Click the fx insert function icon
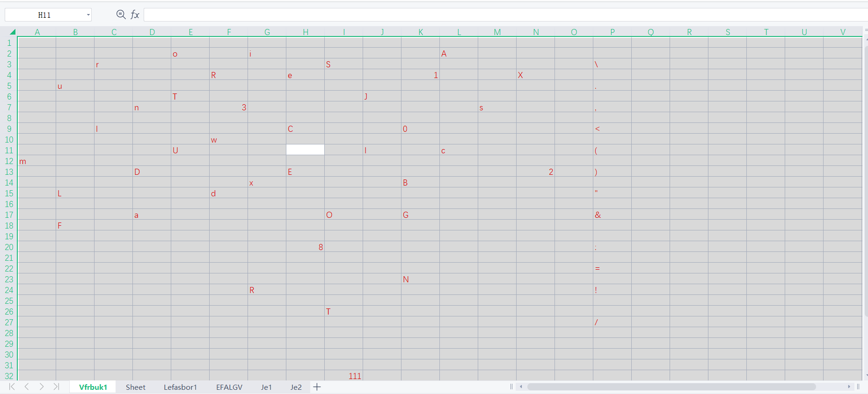Image resolution: width=868 pixels, height=394 pixels. [135, 14]
